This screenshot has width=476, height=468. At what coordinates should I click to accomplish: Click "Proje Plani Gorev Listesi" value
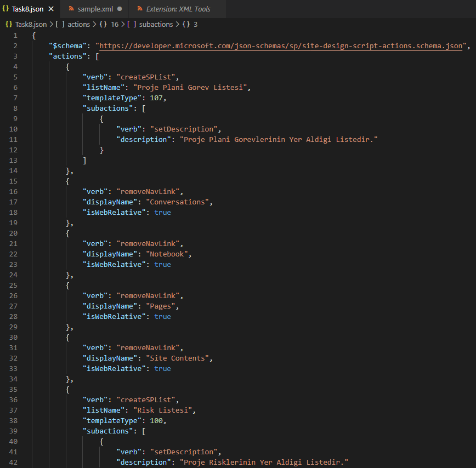[190, 88]
